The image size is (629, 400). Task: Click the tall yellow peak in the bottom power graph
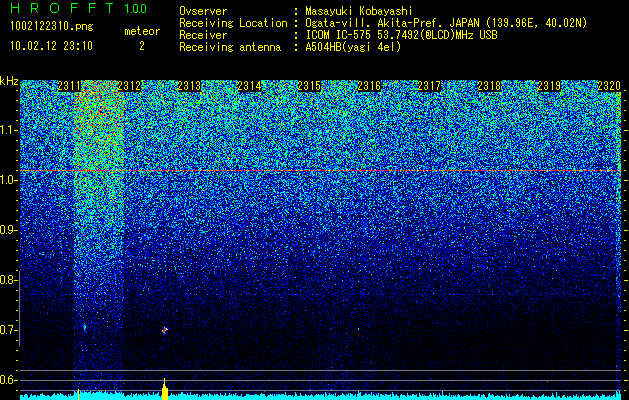pyautogui.click(x=164, y=389)
